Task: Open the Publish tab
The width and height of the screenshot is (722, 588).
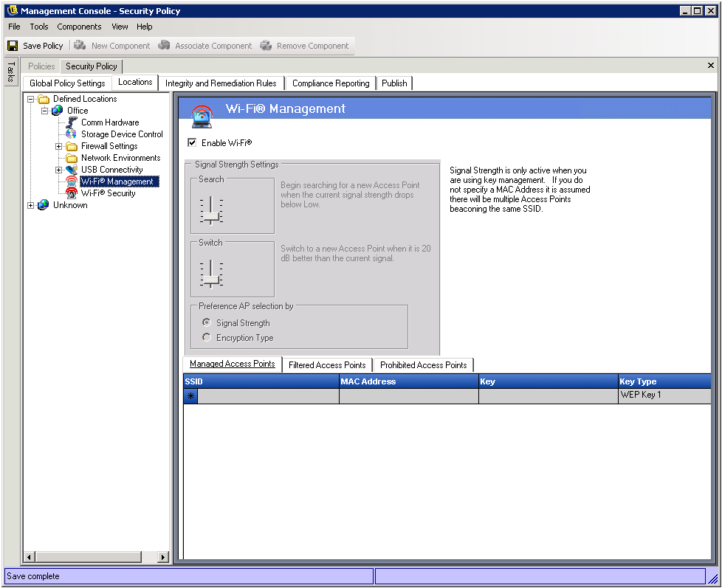Action: [395, 83]
